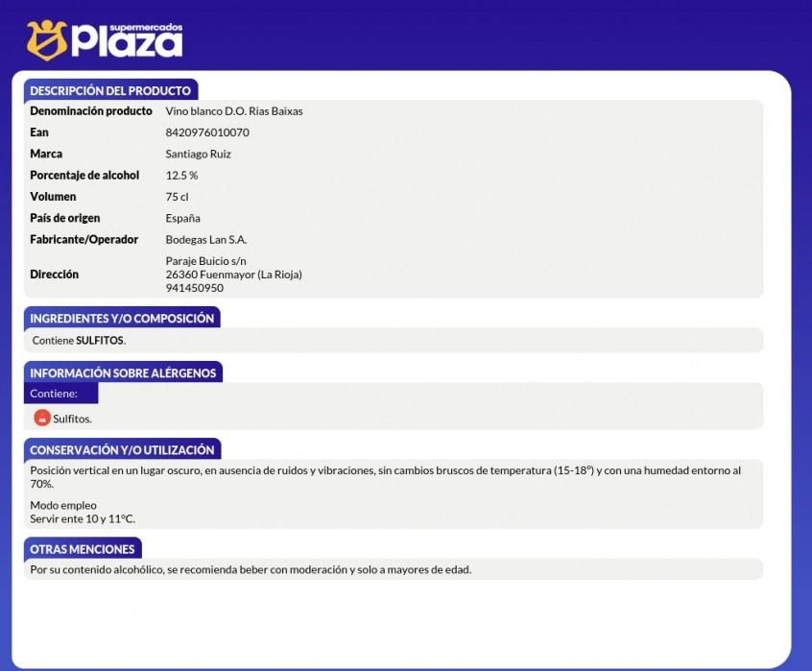The image size is (812, 671).
Task: Click the EAN code 8420976010070
Action: click(x=207, y=132)
